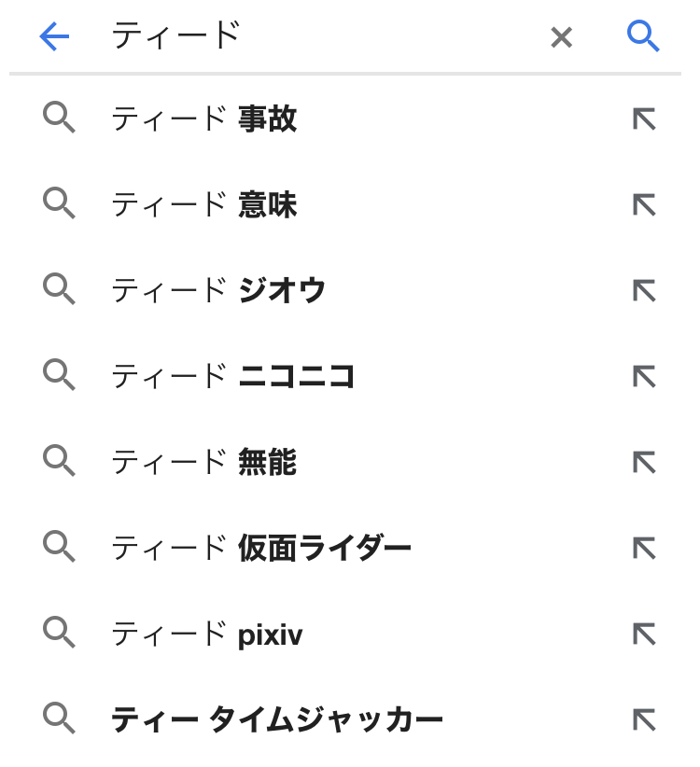Use the arrow icon beside 仮面ライダー
Viewport: 700px width, 767px height.
point(644,548)
